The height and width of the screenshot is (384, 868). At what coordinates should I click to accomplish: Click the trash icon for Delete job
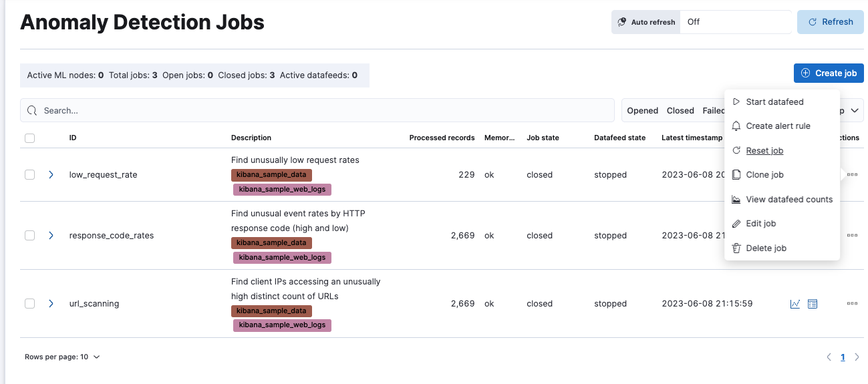(x=736, y=248)
